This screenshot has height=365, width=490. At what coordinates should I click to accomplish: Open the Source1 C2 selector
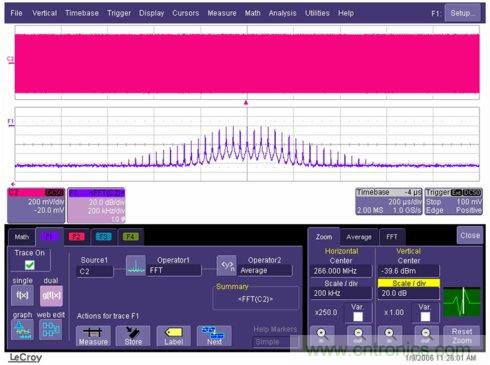(x=95, y=271)
